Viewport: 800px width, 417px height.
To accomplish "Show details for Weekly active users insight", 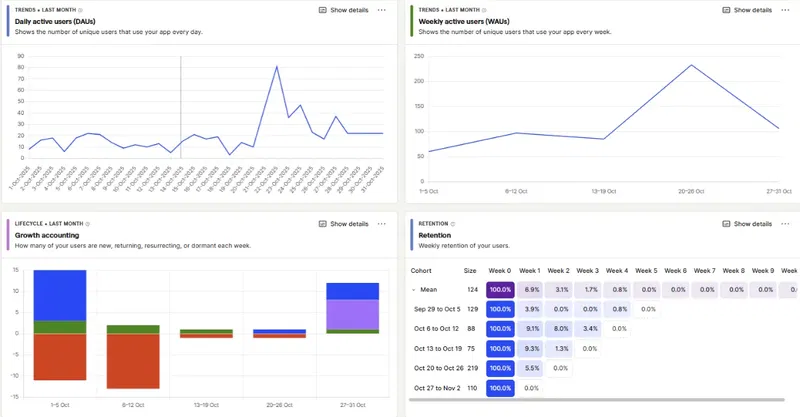I will [x=747, y=10].
